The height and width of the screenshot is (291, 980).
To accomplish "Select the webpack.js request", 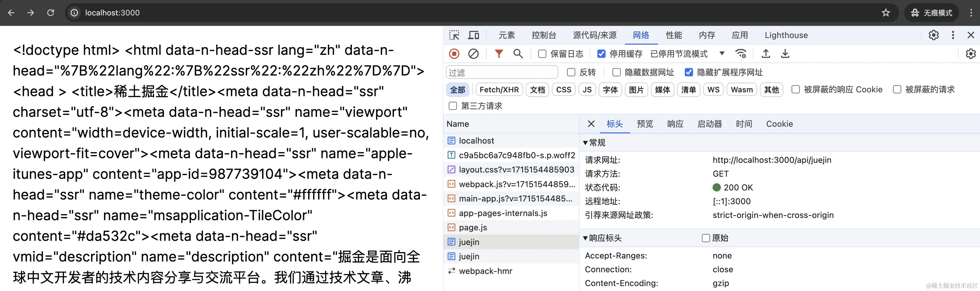I will [x=511, y=184].
